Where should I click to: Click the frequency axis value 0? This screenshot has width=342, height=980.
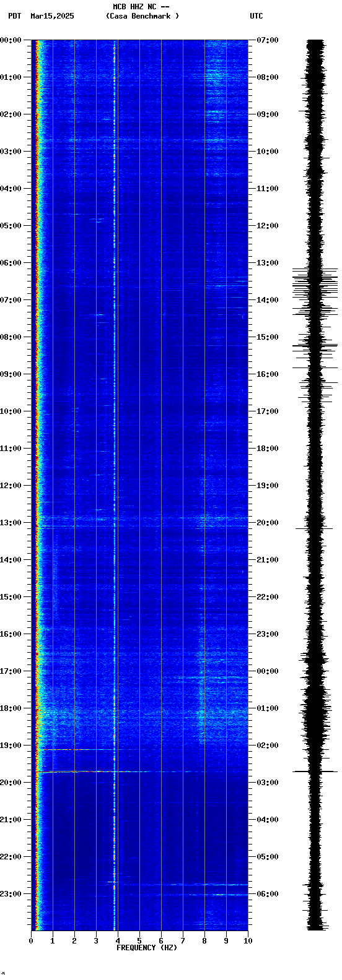click(31, 941)
